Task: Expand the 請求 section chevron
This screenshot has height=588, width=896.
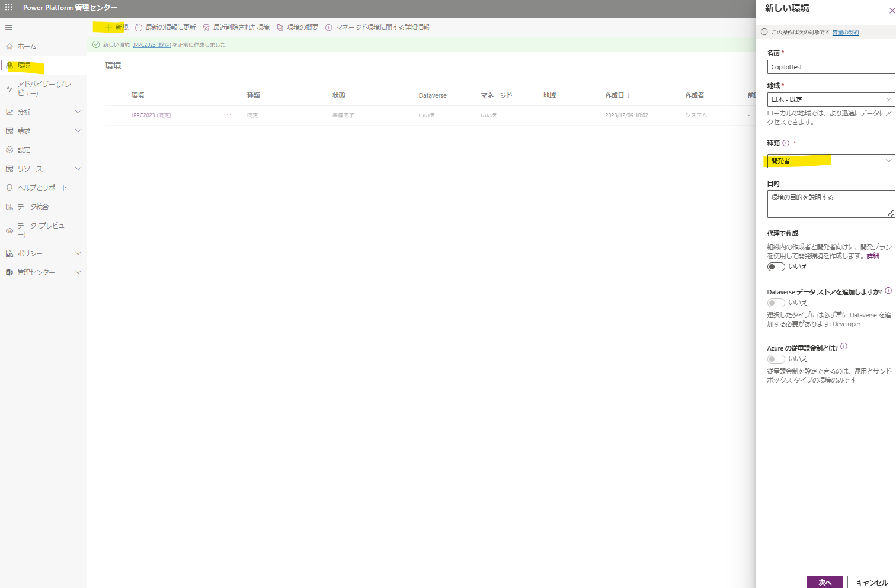Action: coord(78,131)
